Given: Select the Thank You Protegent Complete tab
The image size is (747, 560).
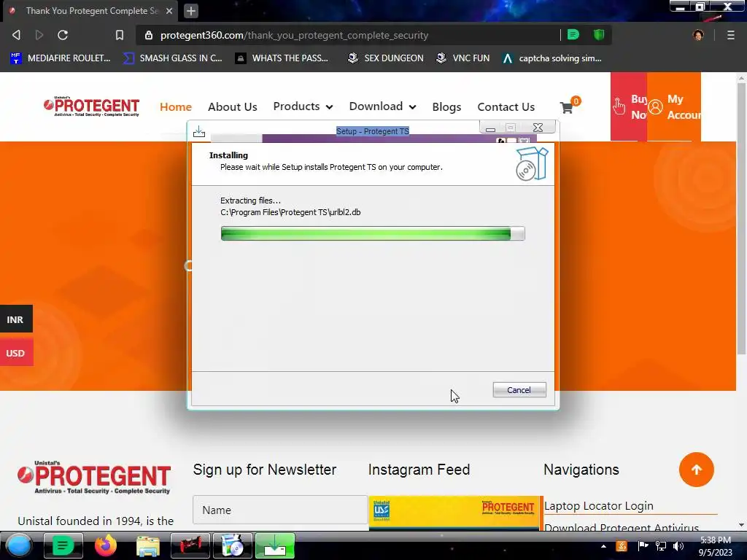Looking at the screenshot, I should pos(90,11).
